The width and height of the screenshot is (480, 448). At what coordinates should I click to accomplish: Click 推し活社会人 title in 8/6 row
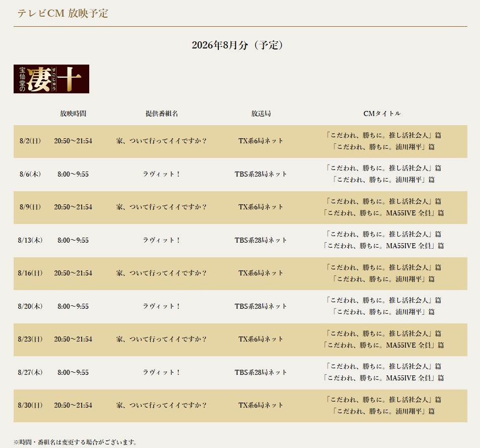point(384,168)
